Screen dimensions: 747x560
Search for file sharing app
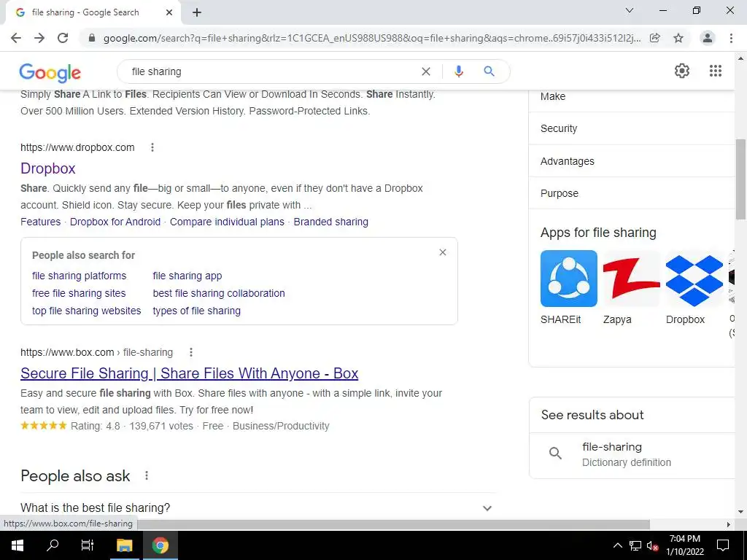pos(187,276)
